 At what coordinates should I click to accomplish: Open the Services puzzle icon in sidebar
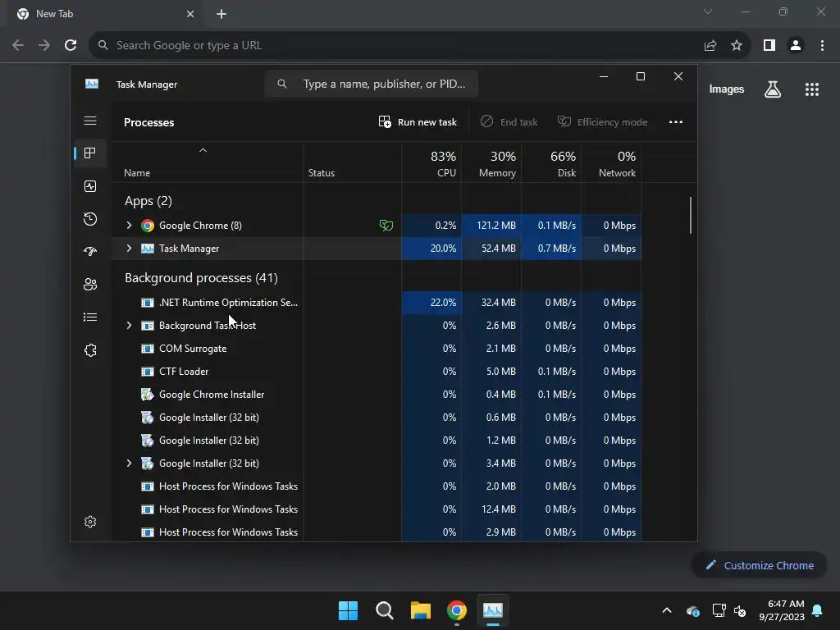90,350
